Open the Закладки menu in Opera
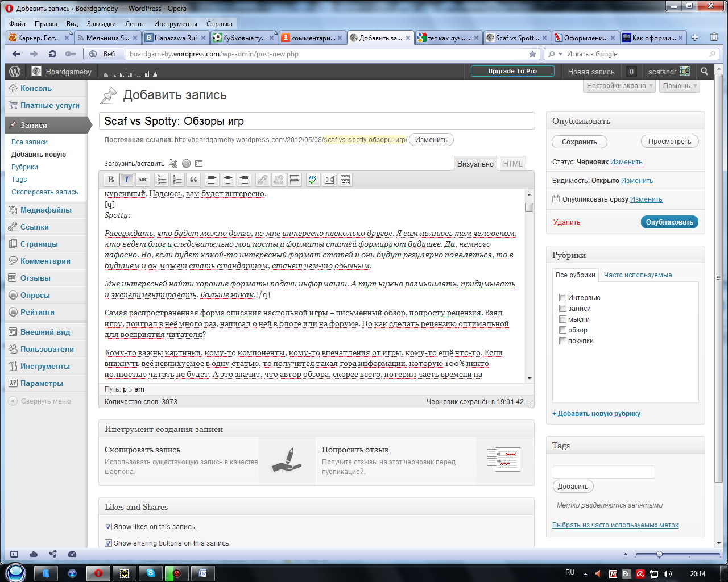 [x=101, y=24]
